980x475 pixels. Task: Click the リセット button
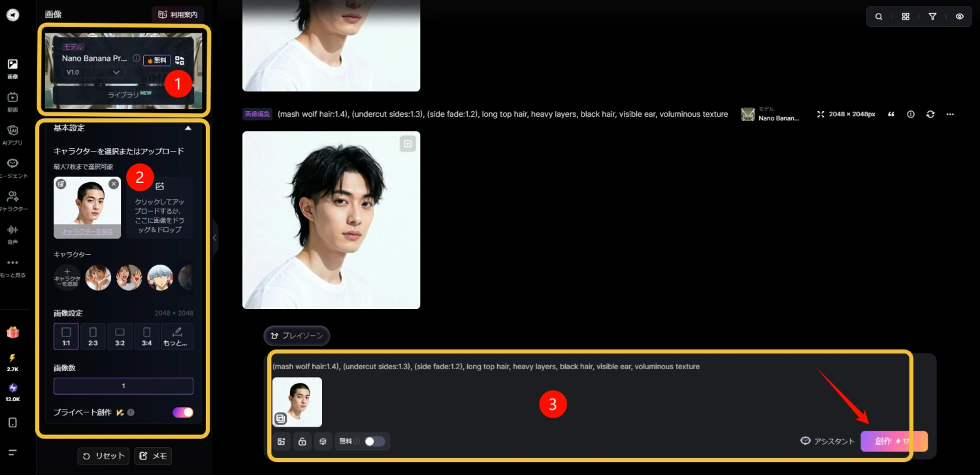[103, 456]
